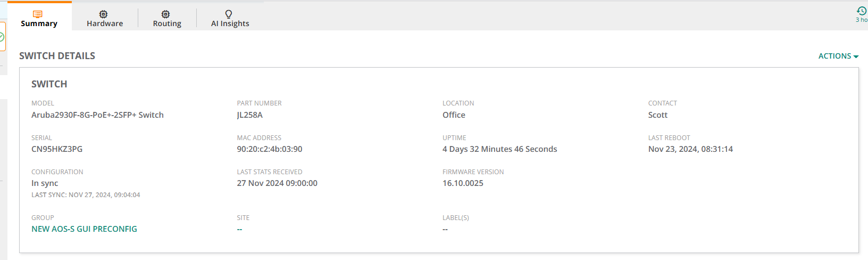Image resolution: width=868 pixels, height=260 pixels.
Task: Open the AI Insights tab
Action: [230, 23]
